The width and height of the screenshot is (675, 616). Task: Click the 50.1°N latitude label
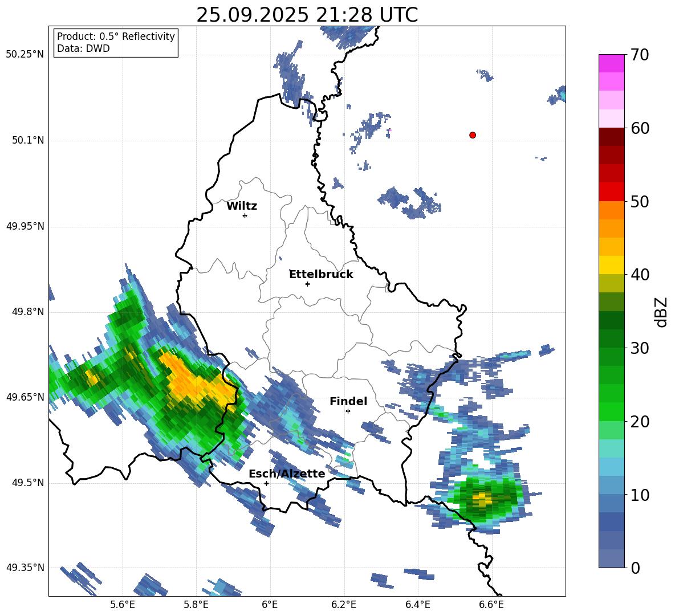pos(29,140)
